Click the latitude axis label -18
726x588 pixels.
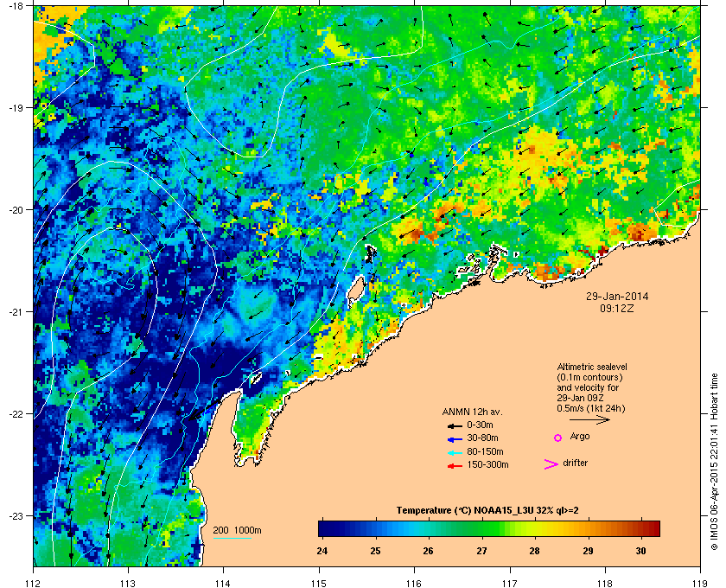[x=16, y=6]
